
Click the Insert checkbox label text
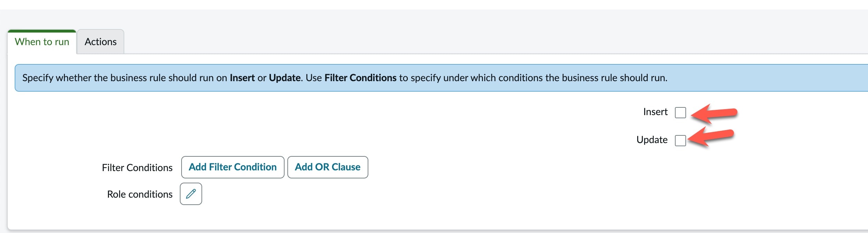click(655, 112)
